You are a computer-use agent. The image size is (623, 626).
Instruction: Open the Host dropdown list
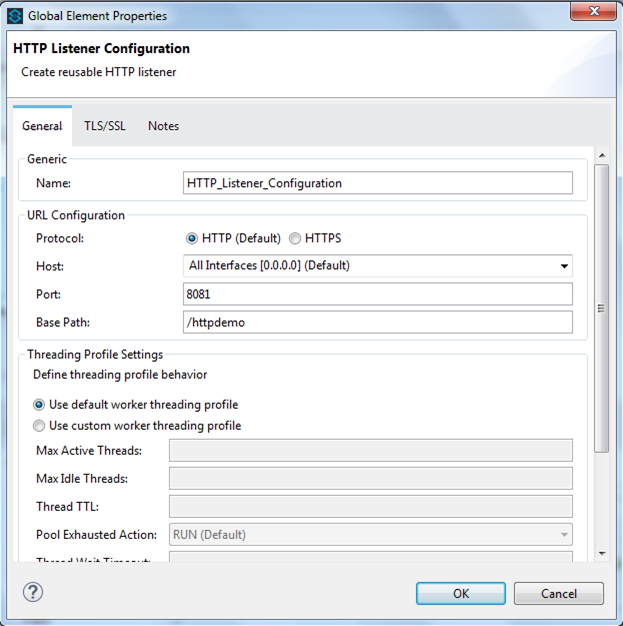(565, 266)
